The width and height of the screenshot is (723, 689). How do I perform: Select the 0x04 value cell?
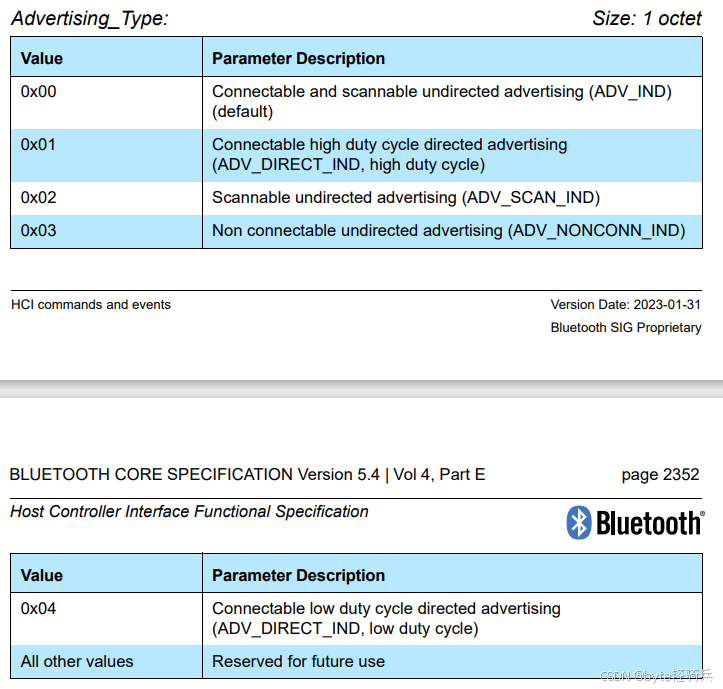pos(39,608)
